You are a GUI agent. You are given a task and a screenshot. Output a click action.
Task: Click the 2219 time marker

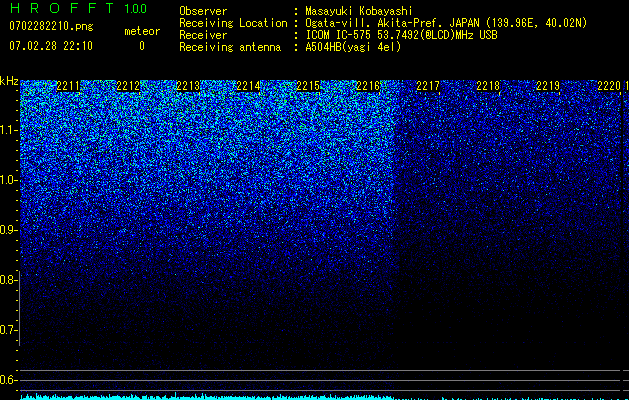pyautogui.click(x=548, y=86)
